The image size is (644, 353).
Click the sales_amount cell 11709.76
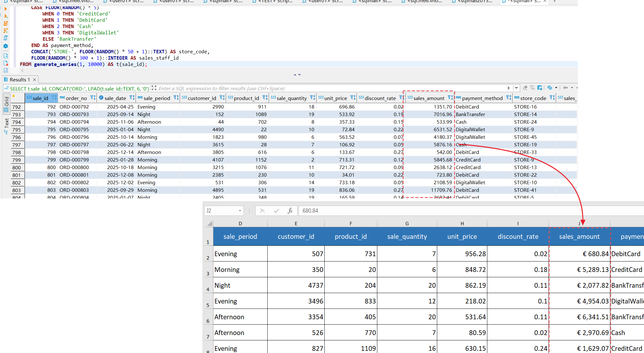(x=429, y=190)
